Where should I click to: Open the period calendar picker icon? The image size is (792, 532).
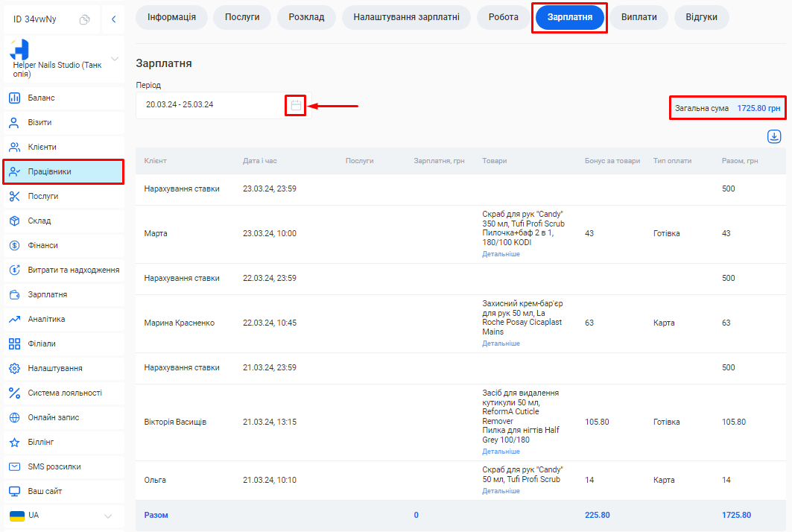point(296,106)
